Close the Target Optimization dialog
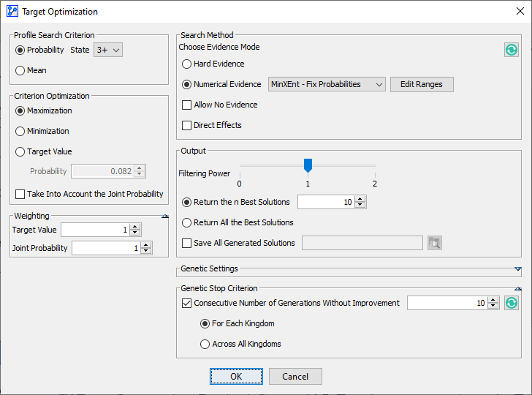The height and width of the screenshot is (395, 532). click(x=520, y=11)
